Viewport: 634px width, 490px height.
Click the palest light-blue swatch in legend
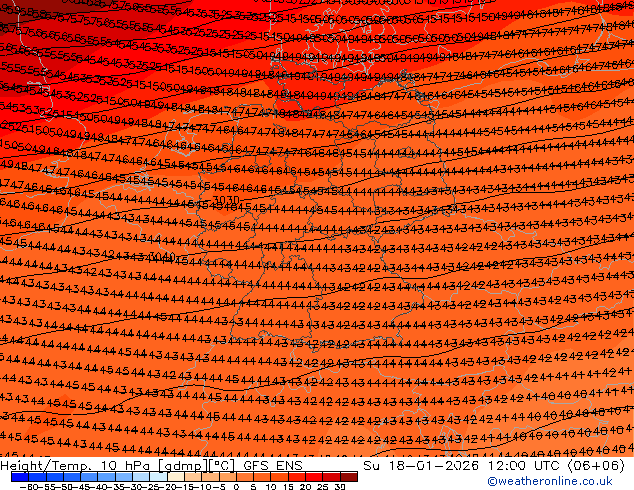(x=158, y=477)
